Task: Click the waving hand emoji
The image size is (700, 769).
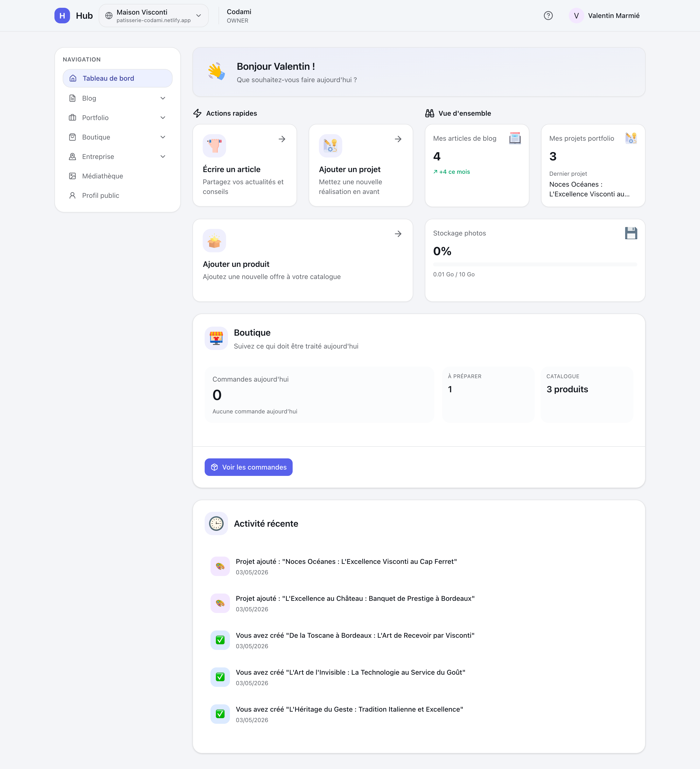Action: (216, 71)
